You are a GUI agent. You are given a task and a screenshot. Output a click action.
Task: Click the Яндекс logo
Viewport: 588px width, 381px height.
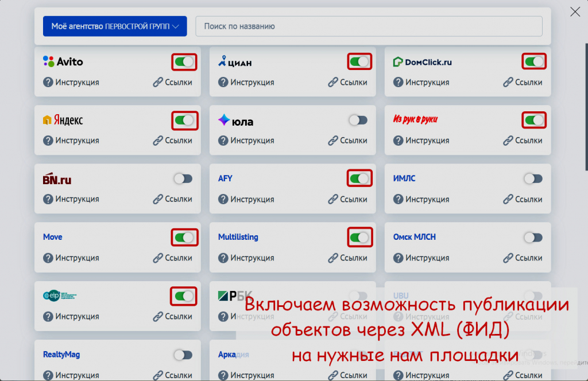[63, 120]
